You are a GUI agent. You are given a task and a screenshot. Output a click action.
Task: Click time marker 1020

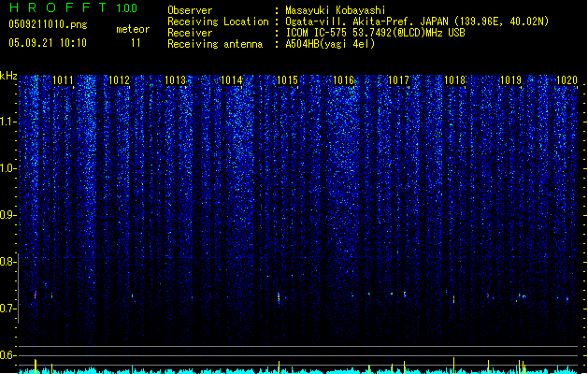tap(566, 80)
